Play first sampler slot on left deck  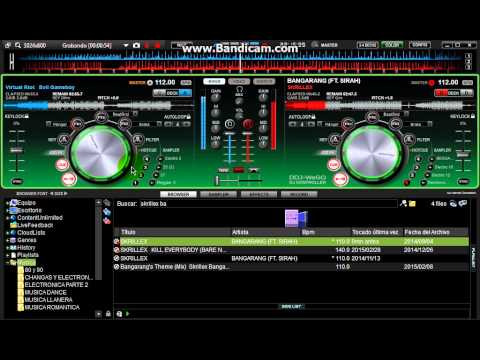click(160, 159)
